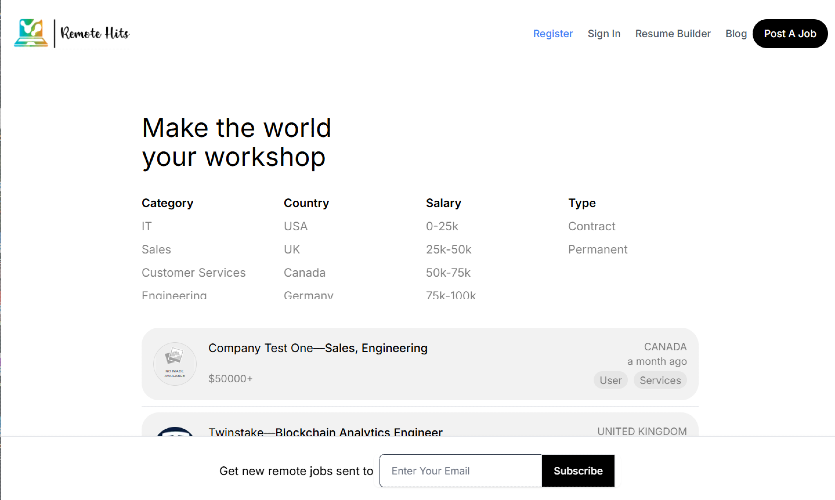Choose 50k-75k salary range
The height and width of the screenshot is (500, 835).
(x=448, y=273)
